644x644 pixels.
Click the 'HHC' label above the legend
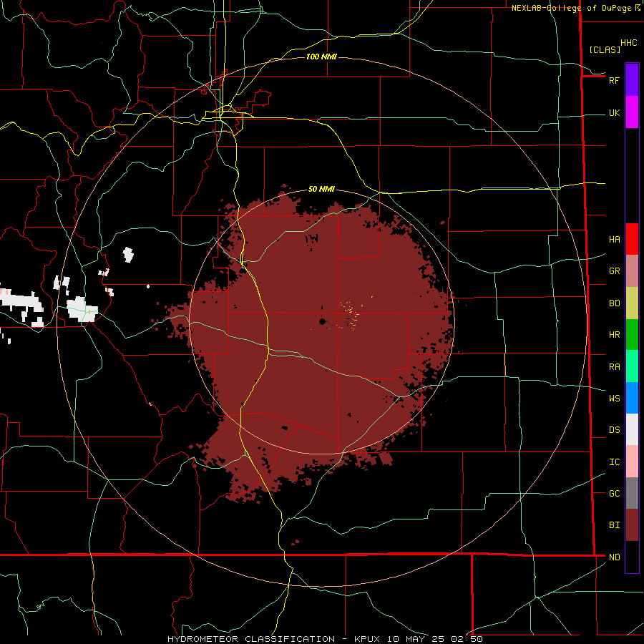(629, 43)
